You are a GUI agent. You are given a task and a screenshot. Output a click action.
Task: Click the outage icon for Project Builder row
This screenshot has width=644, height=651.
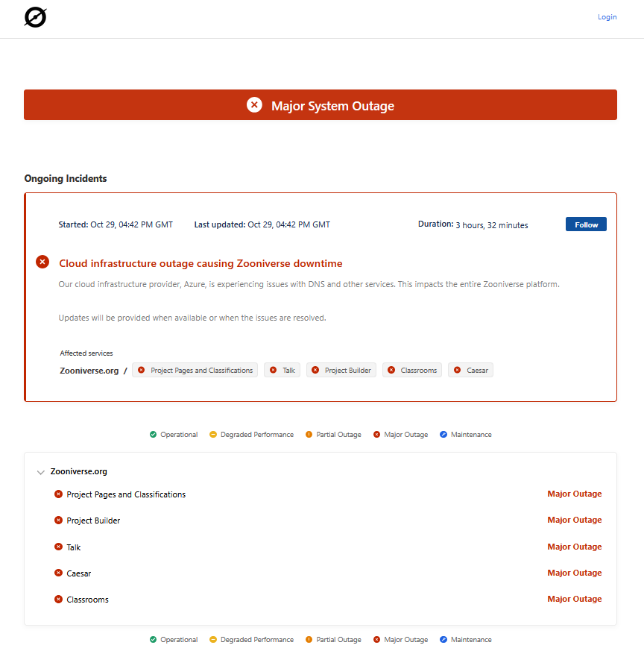click(58, 521)
